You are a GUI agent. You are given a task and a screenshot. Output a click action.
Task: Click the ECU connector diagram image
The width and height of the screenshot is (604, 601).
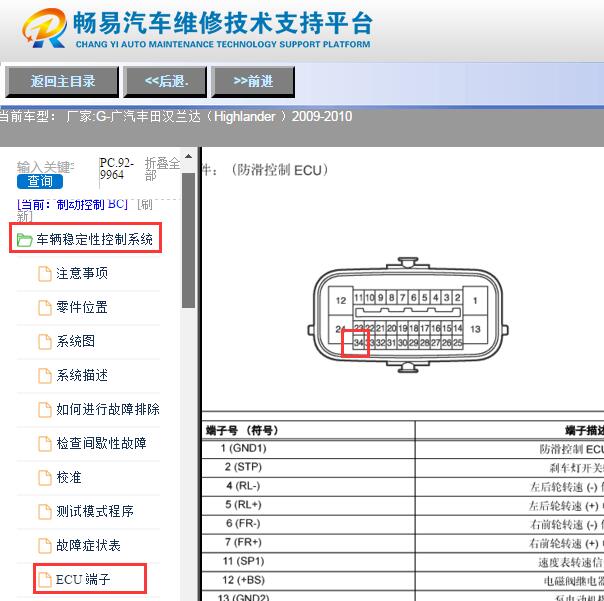[x=408, y=315]
